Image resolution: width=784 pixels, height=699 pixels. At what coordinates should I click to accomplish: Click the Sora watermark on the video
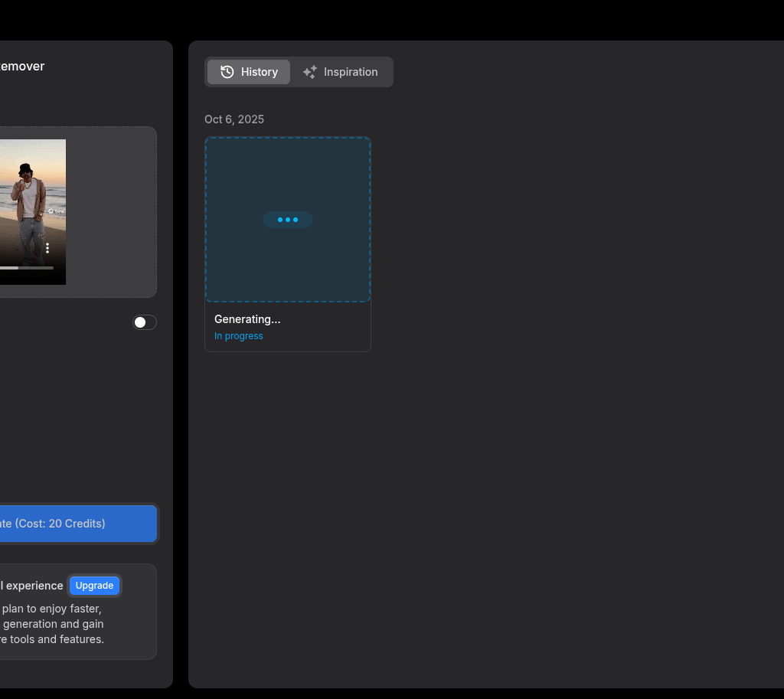tap(57, 211)
